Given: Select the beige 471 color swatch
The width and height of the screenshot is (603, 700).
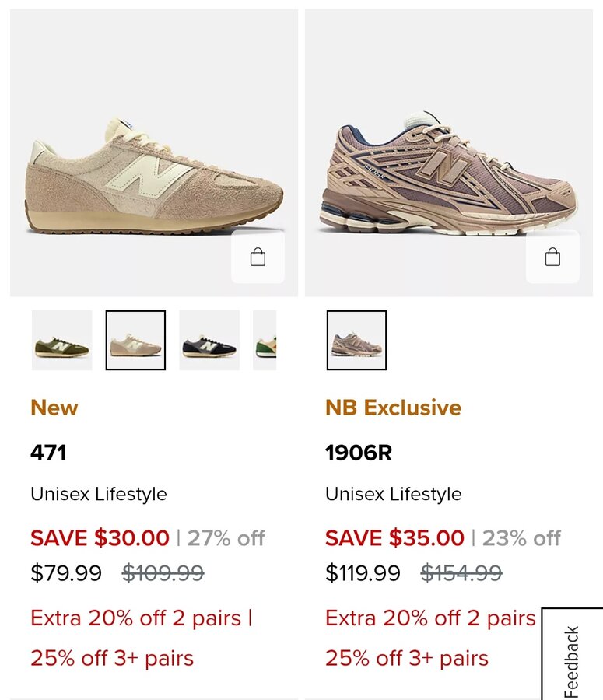Looking at the screenshot, I should [x=135, y=341].
